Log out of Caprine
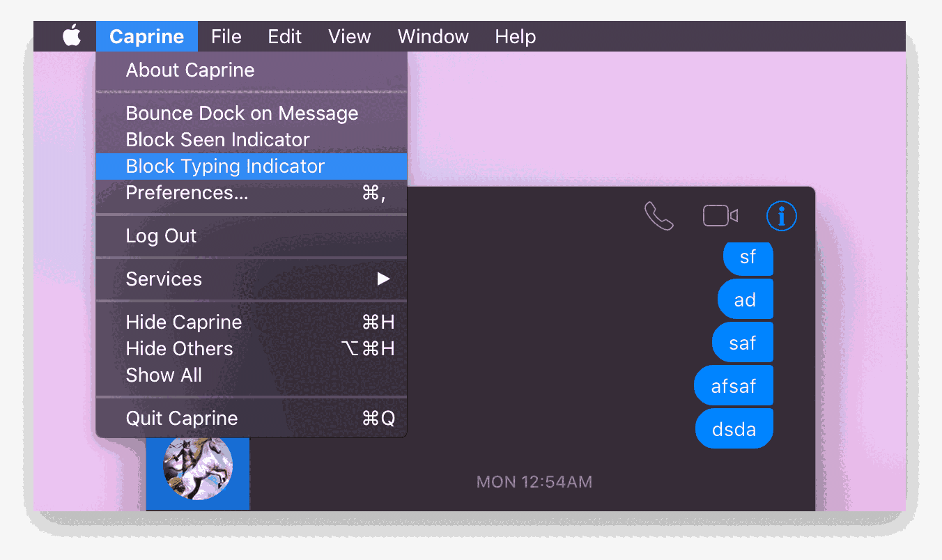The width and height of the screenshot is (942, 560). tap(161, 235)
